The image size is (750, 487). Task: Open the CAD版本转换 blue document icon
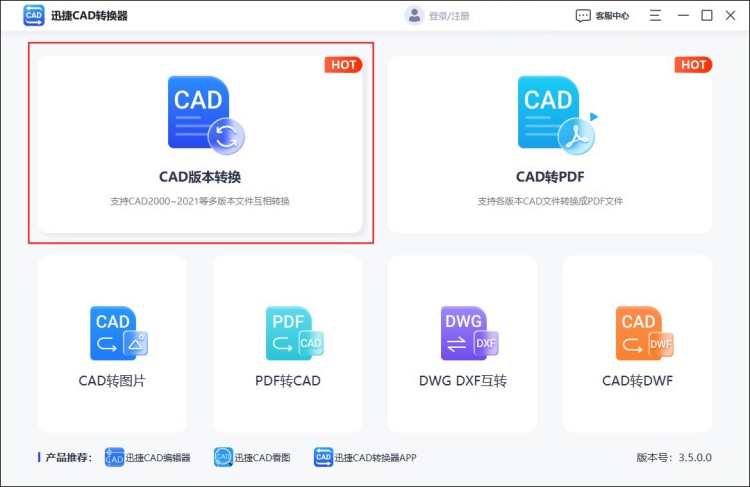pyautogui.click(x=206, y=115)
